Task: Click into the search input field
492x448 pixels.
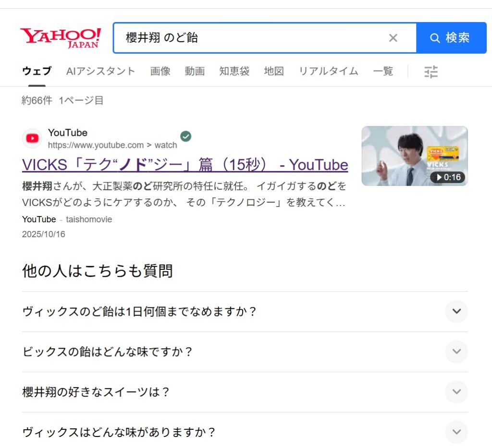Action: point(250,38)
